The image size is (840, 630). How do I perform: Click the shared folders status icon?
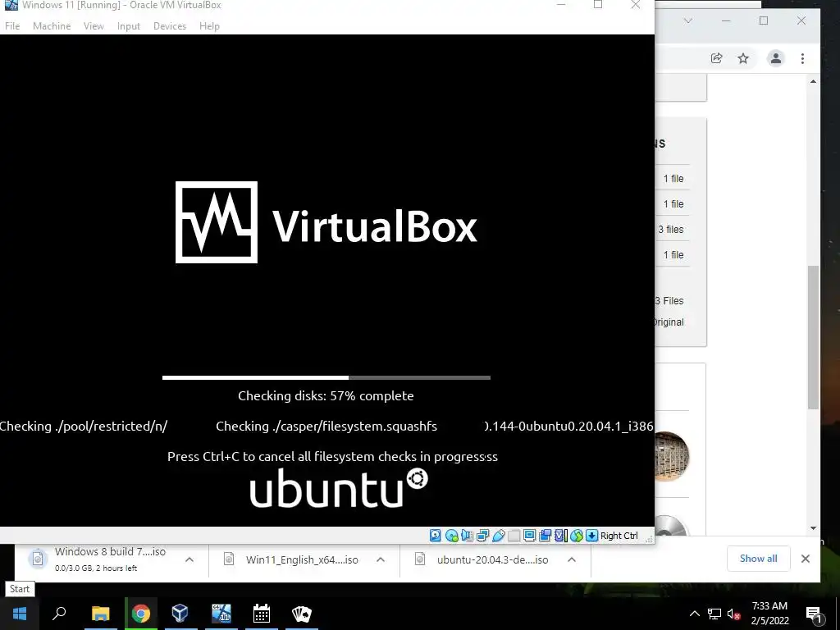coord(514,535)
